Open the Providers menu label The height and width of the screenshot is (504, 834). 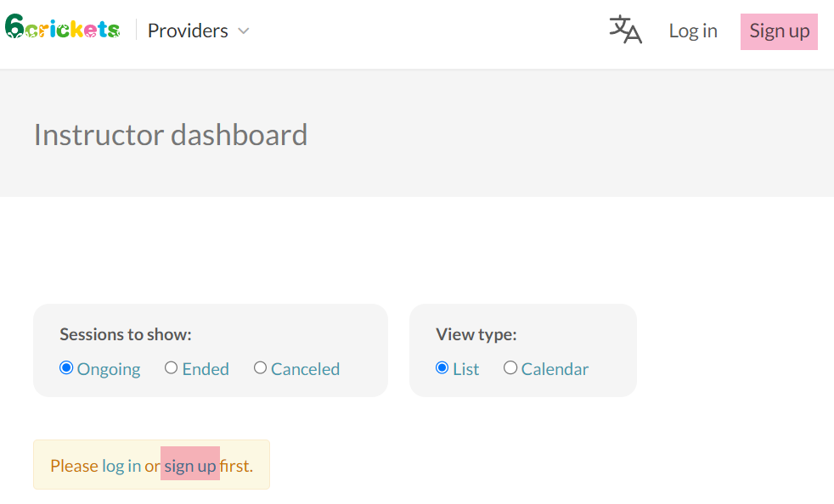tap(188, 31)
